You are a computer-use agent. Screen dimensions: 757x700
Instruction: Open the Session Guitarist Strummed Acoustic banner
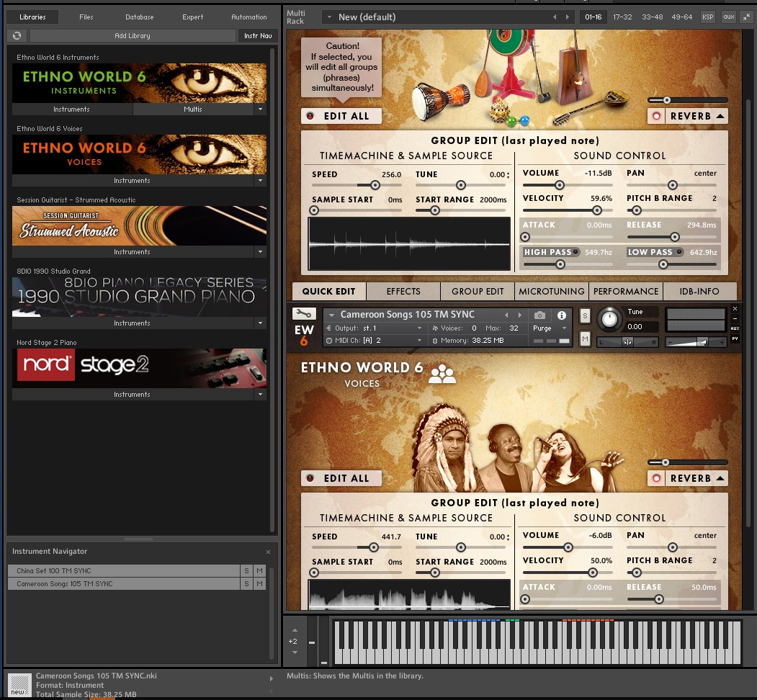[x=139, y=226]
